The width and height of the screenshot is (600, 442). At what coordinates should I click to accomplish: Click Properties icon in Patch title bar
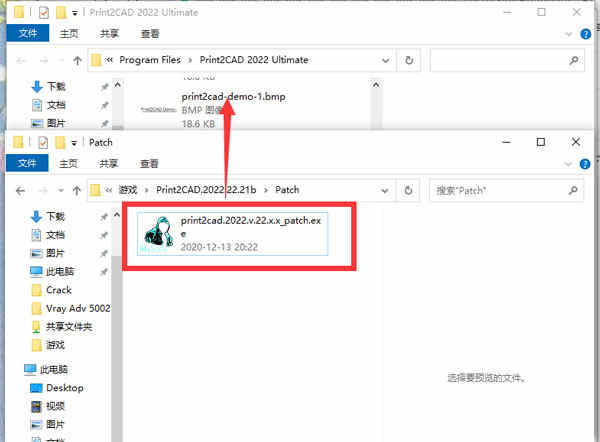point(43,143)
